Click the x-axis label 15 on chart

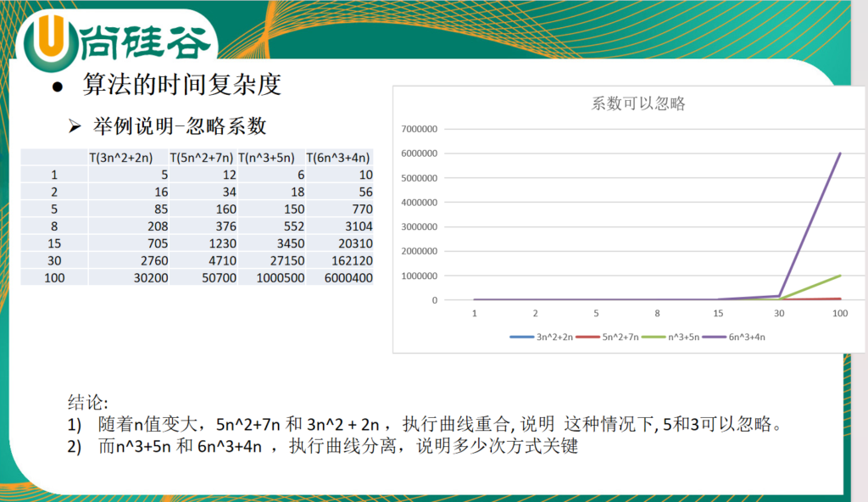718,314
